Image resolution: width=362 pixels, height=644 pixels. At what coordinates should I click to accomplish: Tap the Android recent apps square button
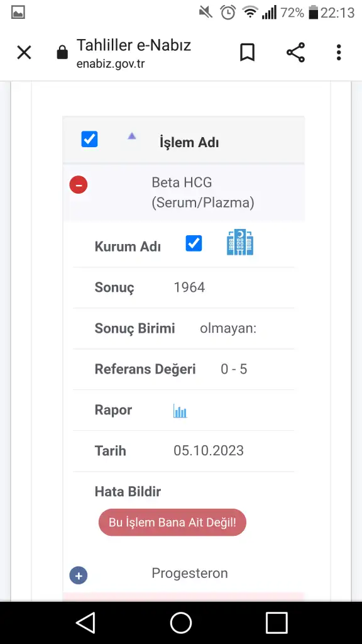tap(277, 623)
